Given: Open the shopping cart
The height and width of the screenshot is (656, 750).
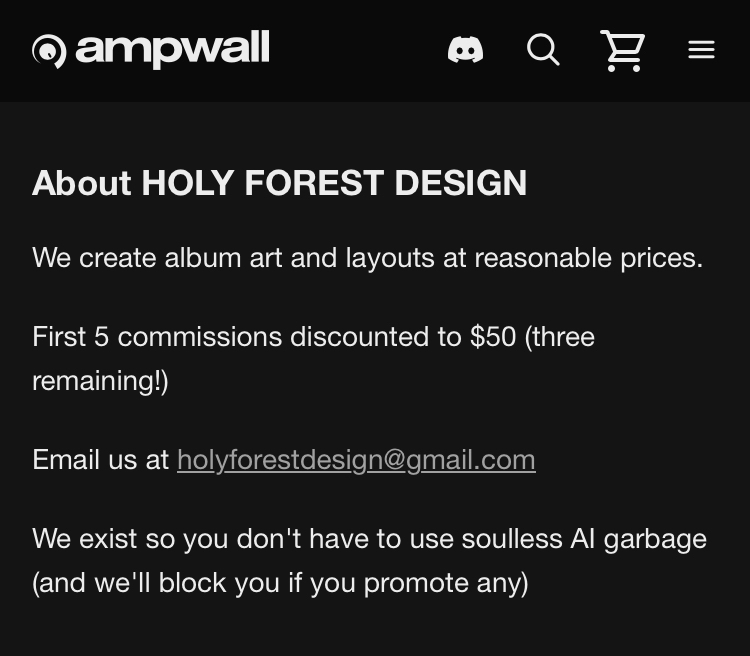Looking at the screenshot, I should (x=622, y=50).
